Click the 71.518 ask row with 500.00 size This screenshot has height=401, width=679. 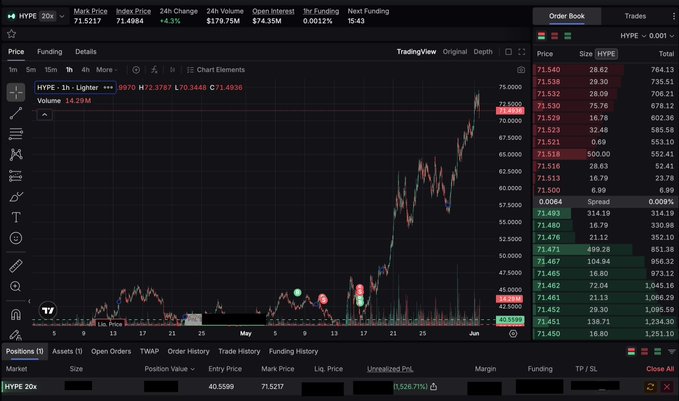pyautogui.click(x=605, y=154)
